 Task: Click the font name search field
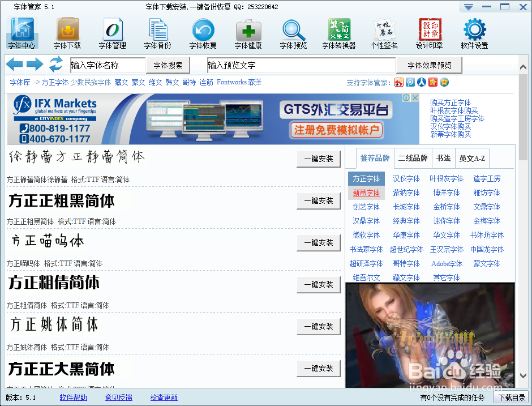click(108, 65)
